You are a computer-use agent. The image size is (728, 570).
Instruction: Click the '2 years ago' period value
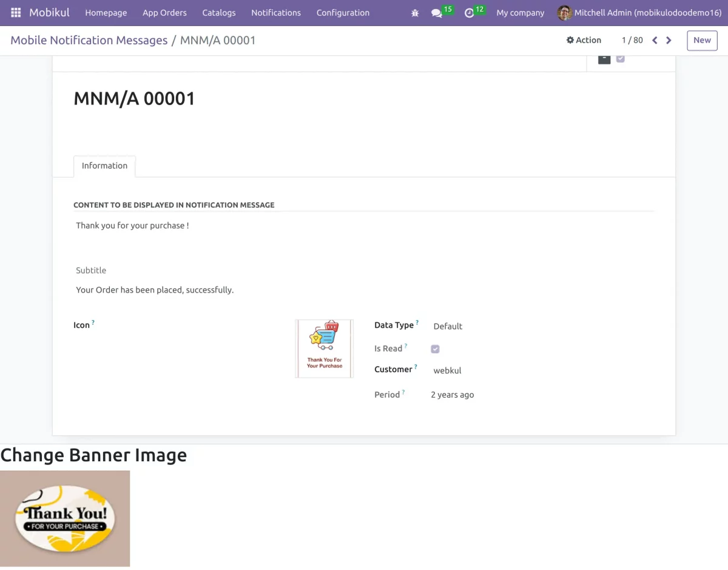point(453,395)
